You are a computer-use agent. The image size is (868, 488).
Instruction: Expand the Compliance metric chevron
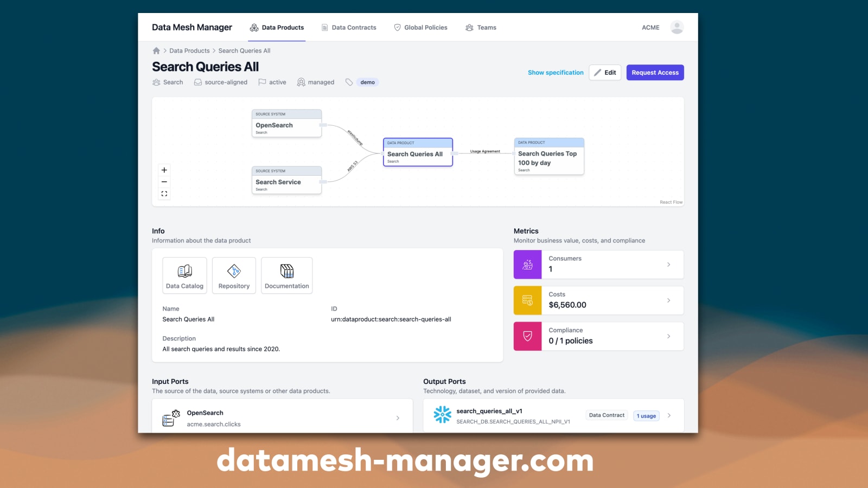pyautogui.click(x=668, y=336)
